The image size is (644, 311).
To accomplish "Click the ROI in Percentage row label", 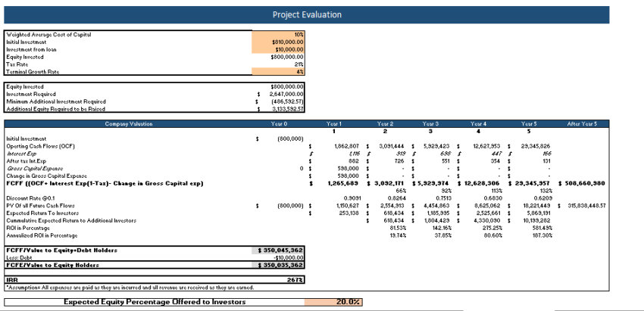I will tap(28, 228).
